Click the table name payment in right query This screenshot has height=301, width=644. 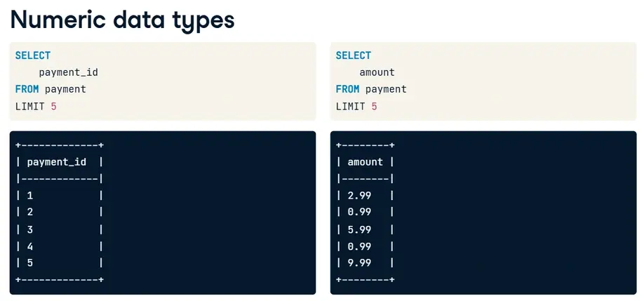pos(386,89)
